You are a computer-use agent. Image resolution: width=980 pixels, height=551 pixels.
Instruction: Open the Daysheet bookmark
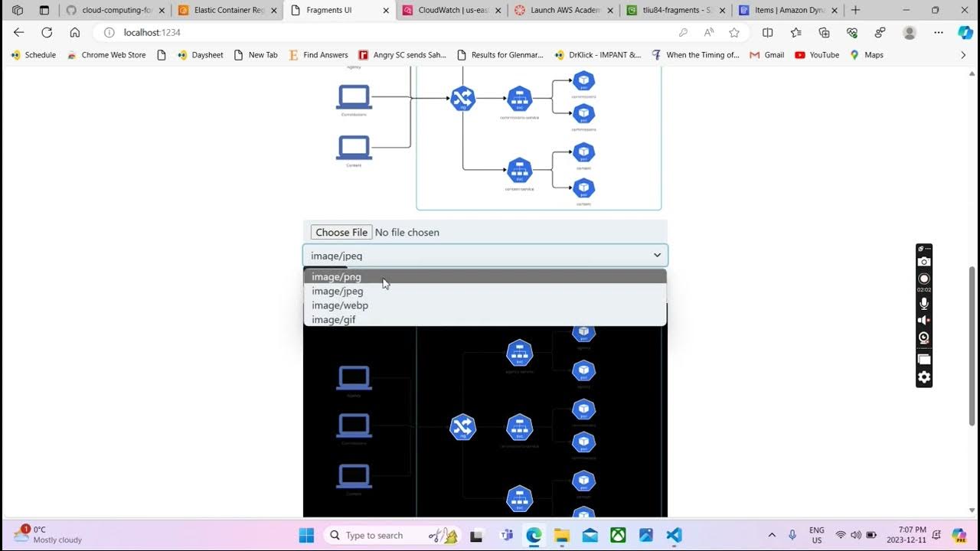201,55
